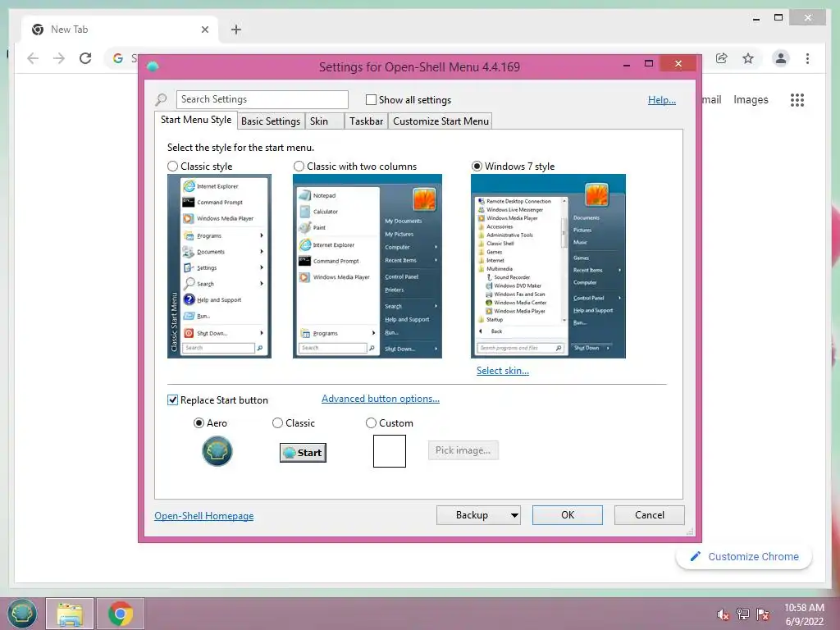Open the Taskbar tab
The image size is (840, 630).
point(366,121)
